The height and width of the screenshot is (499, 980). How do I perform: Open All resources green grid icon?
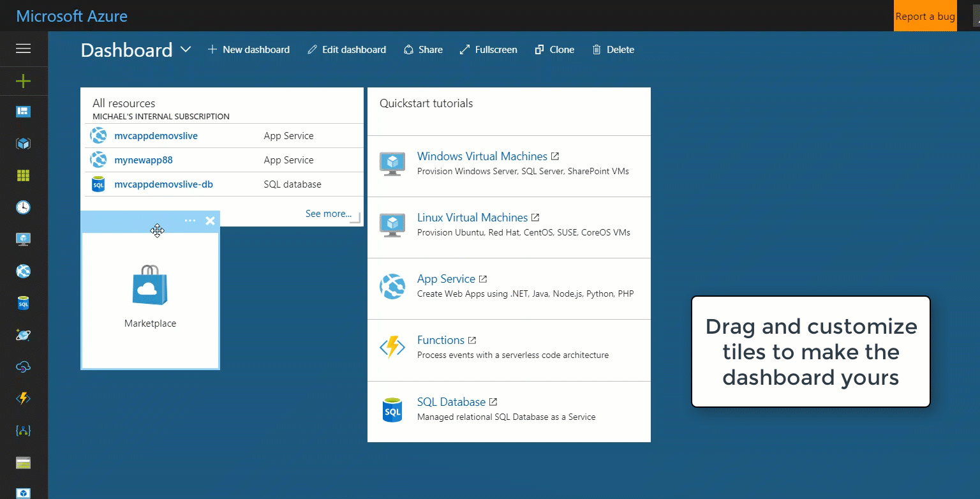24,175
